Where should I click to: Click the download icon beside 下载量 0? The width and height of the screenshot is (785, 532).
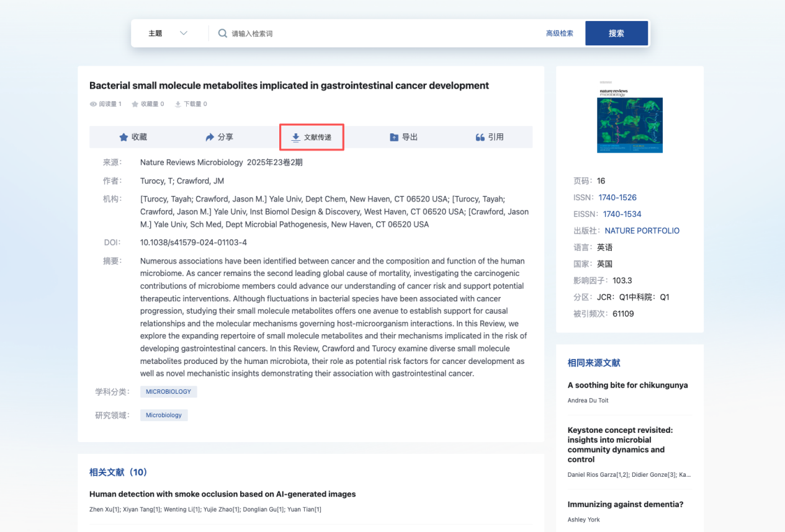pos(178,104)
